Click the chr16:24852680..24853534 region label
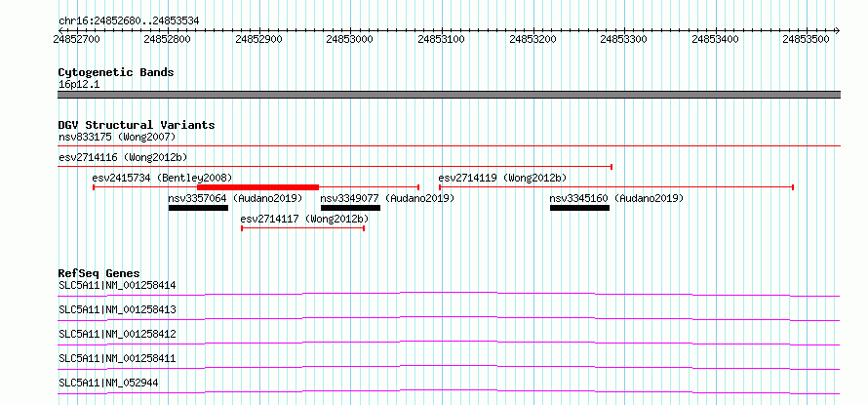The image size is (868, 405). pyautogui.click(x=129, y=20)
